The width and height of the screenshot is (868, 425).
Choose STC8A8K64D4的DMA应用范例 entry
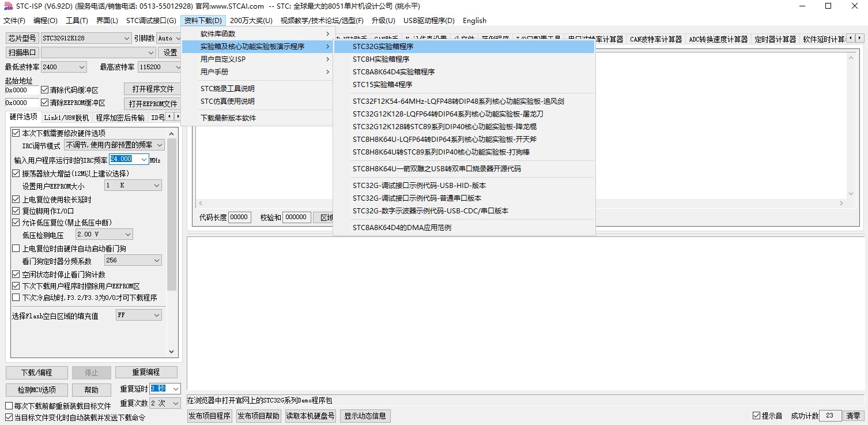(464, 228)
